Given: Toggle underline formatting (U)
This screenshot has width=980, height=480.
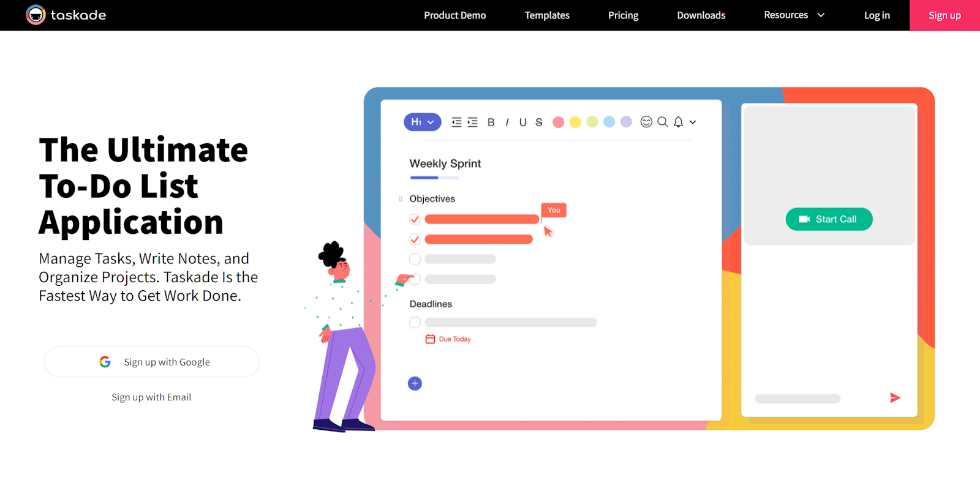Looking at the screenshot, I should (x=523, y=122).
